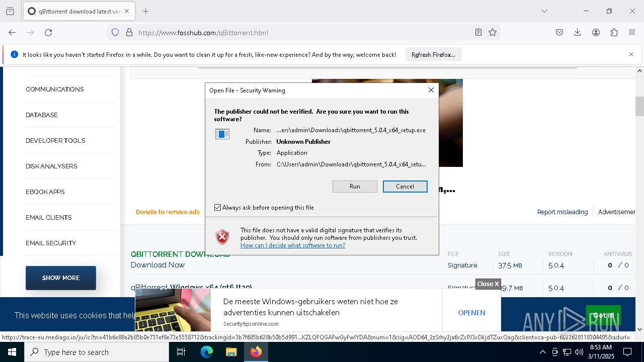644x362 pixels.
Task: Select the Developer Tools category
Action: [x=55, y=141]
